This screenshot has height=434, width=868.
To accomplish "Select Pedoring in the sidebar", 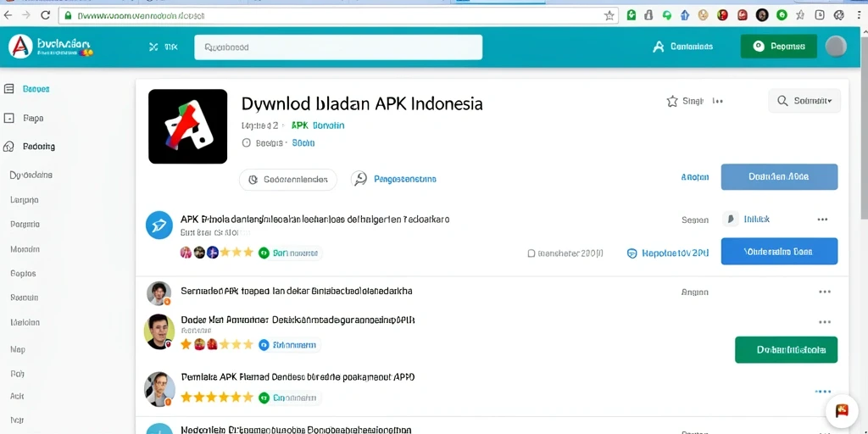I will point(39,147).
